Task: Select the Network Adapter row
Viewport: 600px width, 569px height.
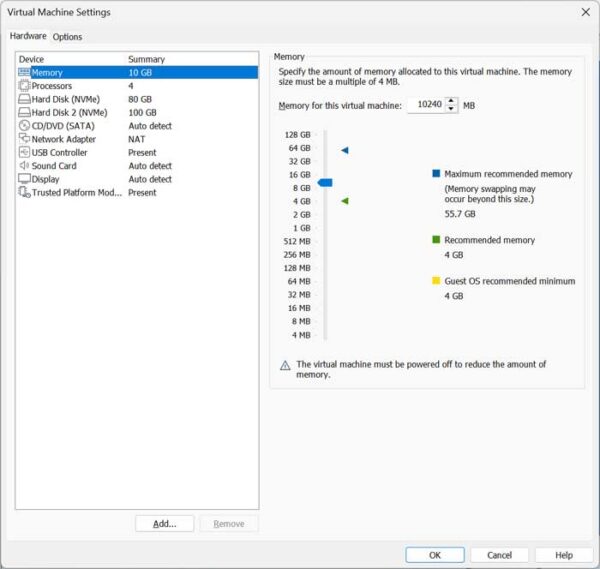Action: 138,139
